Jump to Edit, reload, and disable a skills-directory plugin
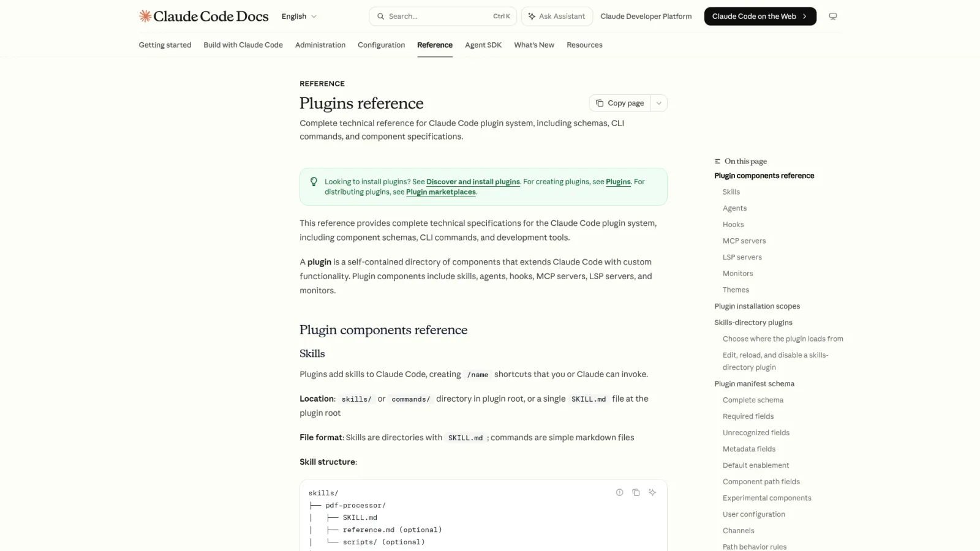 point(775,361)
